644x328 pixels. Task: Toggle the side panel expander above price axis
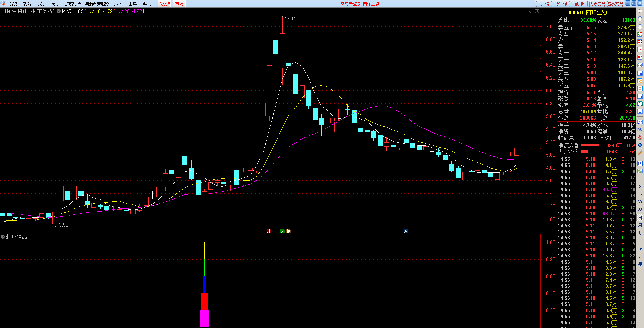[x=537, y=11]
